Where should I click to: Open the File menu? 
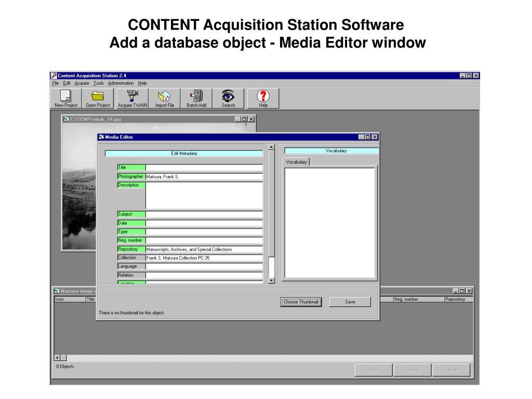[x=55, y=83]
